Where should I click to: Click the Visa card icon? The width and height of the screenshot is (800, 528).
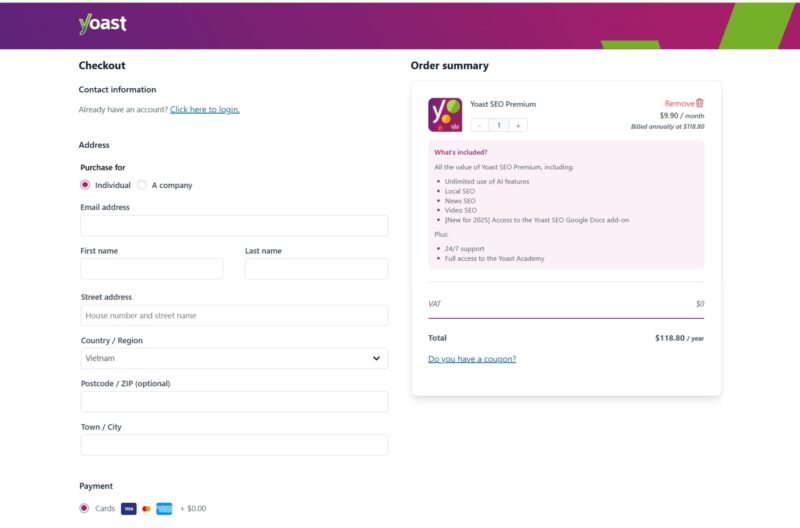(128, 508)
